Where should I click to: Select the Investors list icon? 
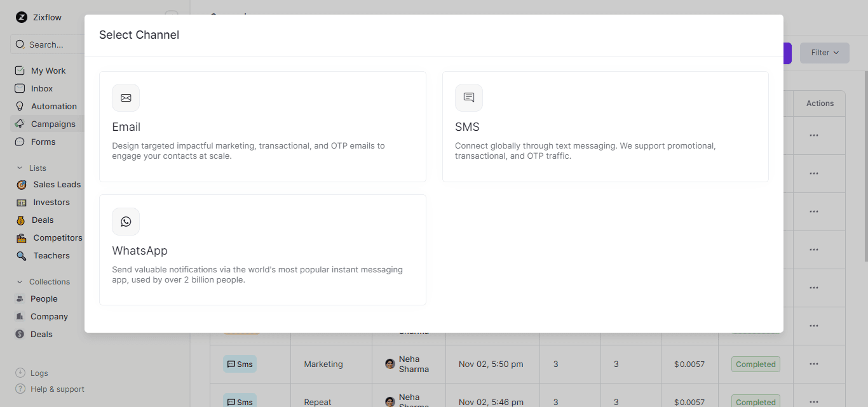coord(21,202)
